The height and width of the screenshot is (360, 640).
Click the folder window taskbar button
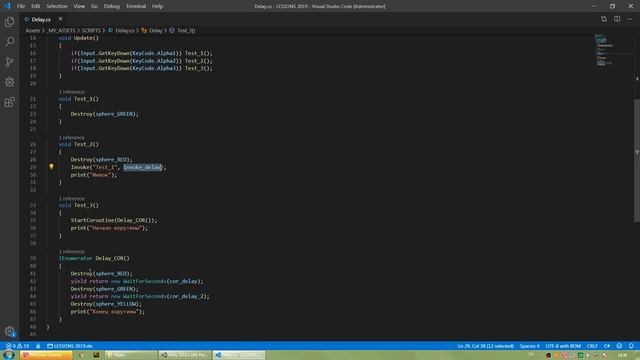pyautogui.click(x=131, y=355)
